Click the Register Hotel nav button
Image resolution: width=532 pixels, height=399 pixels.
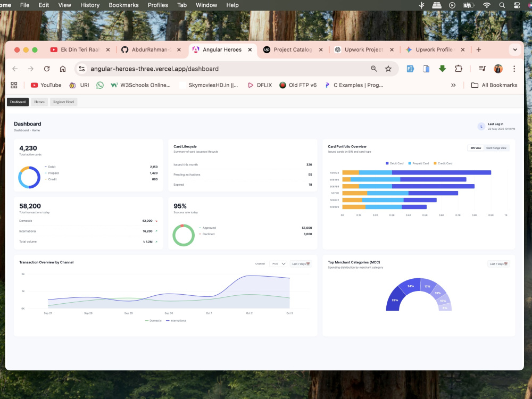(x=63, y=102)
